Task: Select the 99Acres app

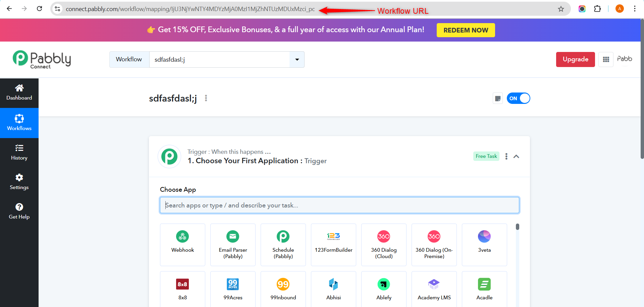Action: click(233, 289)
